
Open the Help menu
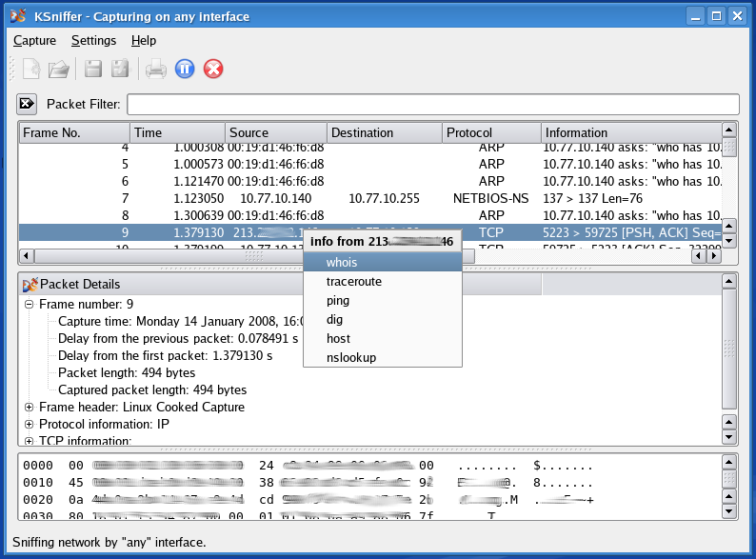click(144, 41)
